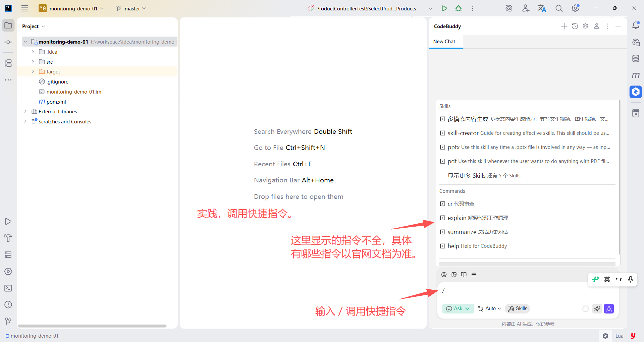Open Code With Me add-user icon
This screenshot has width=644, height=342.
[526, 8]
